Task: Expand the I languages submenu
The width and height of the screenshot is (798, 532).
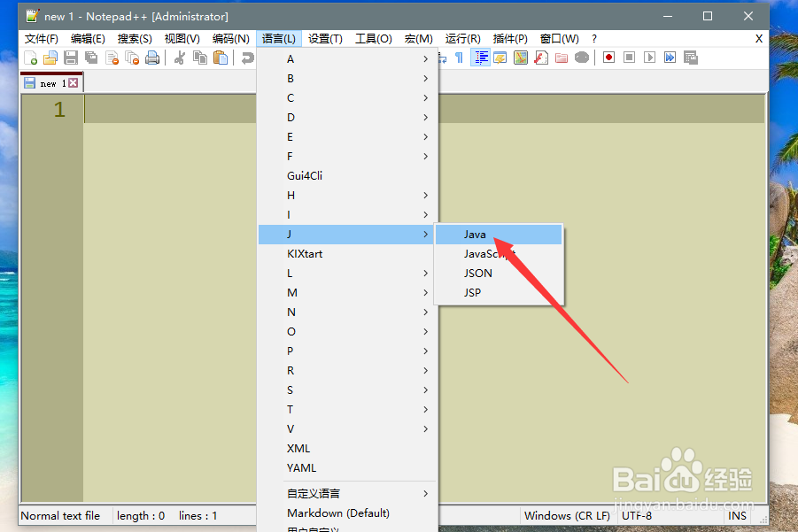Action: point(347,214)
